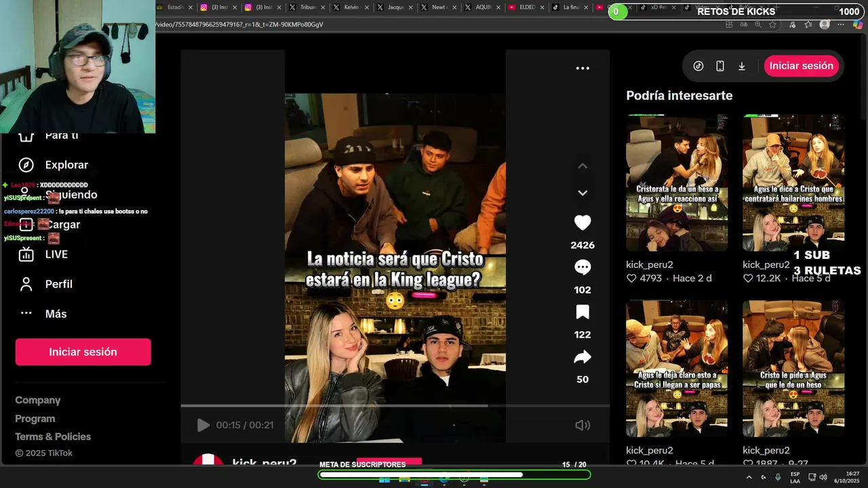Click the Perfil person icon
Screen dimensions: 868x488
(x=26, y=284)
